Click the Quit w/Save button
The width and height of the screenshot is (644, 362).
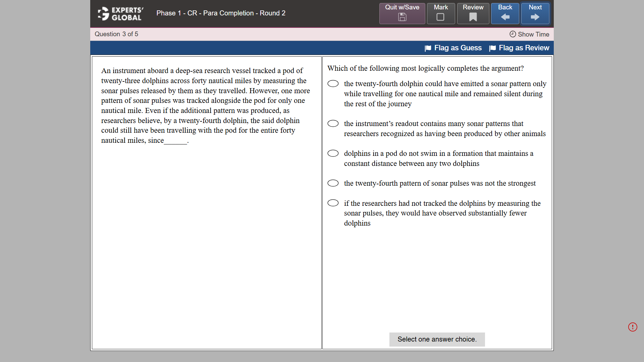(x=402, y=13)
